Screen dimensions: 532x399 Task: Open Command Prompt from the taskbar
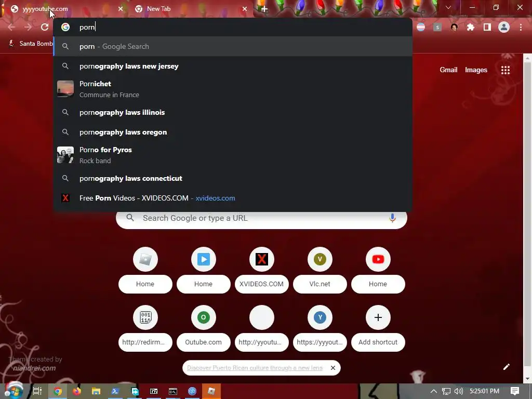pyautogui.click(x=173, y=391)
